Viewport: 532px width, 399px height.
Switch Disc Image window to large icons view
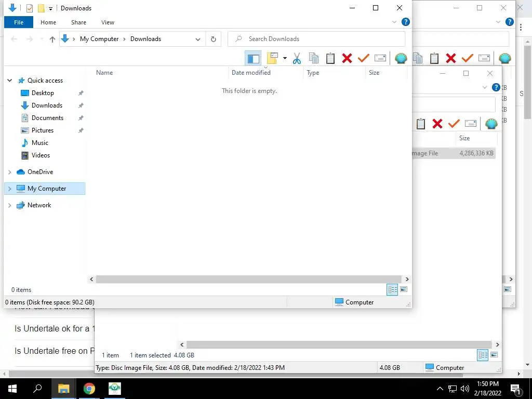coord(494,355)
